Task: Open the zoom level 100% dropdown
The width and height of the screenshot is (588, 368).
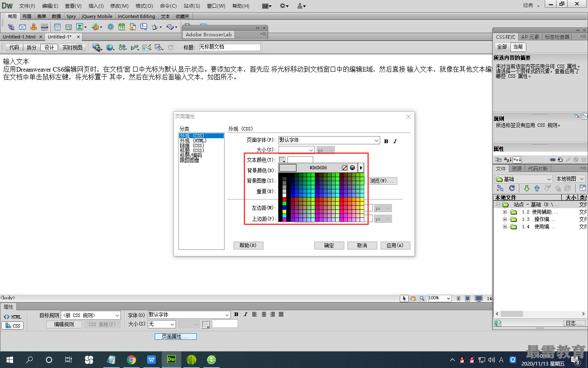Action: point(439,298)
